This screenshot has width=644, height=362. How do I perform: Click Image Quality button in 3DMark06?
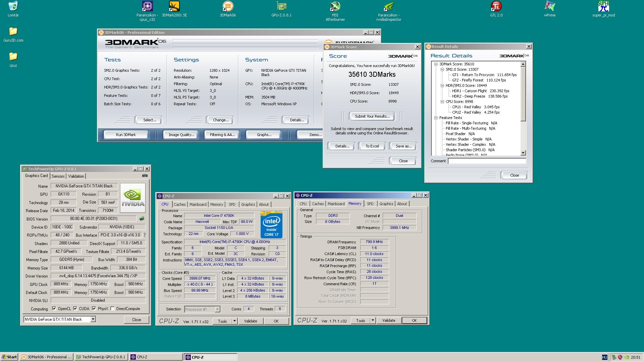(x=181, y=135)
